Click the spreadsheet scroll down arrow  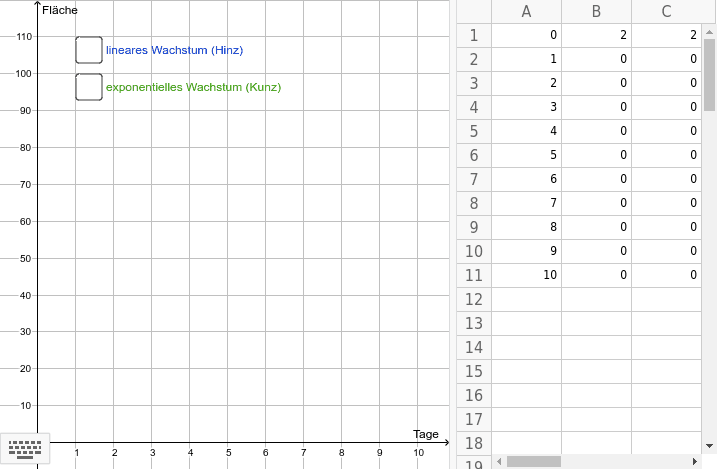click(x=709, y=446)
